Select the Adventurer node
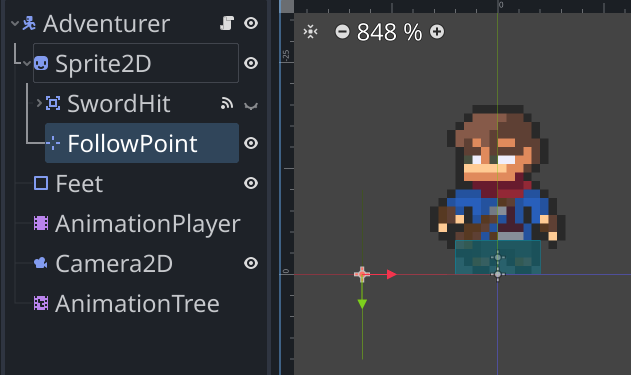The image size is (631, 375). pyautogui.click(x=106, y=23)
